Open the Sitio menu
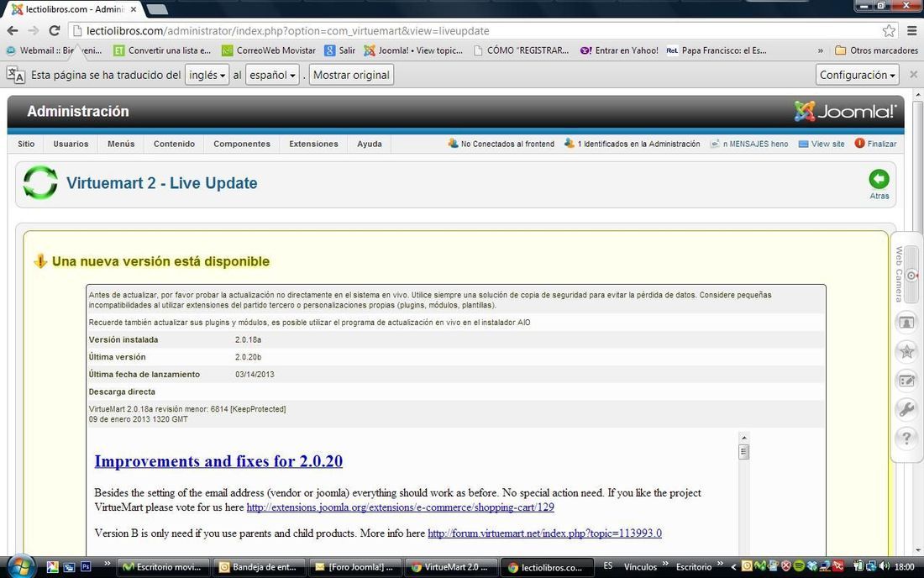924x578 pixels. [x=26, y=144]
